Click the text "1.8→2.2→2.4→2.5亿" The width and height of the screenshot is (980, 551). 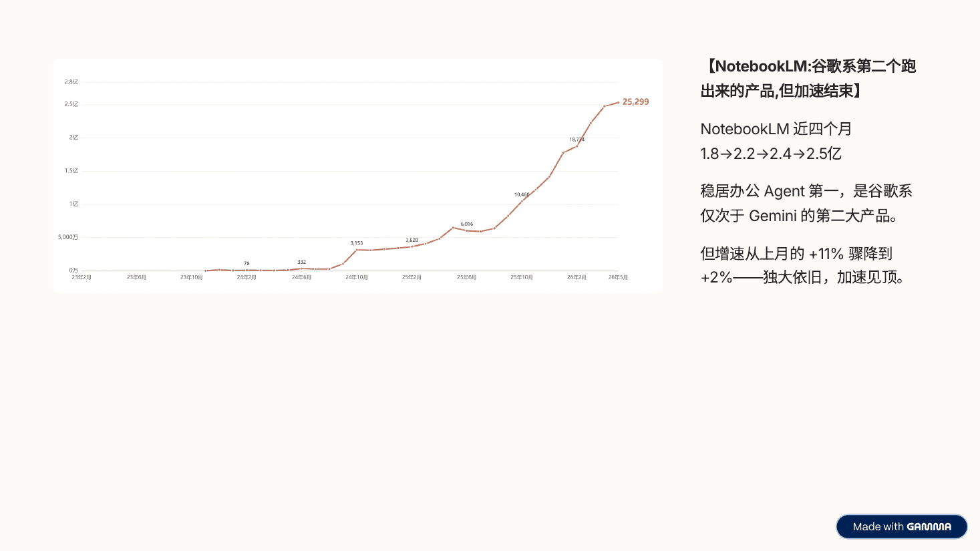pos(771,154)
